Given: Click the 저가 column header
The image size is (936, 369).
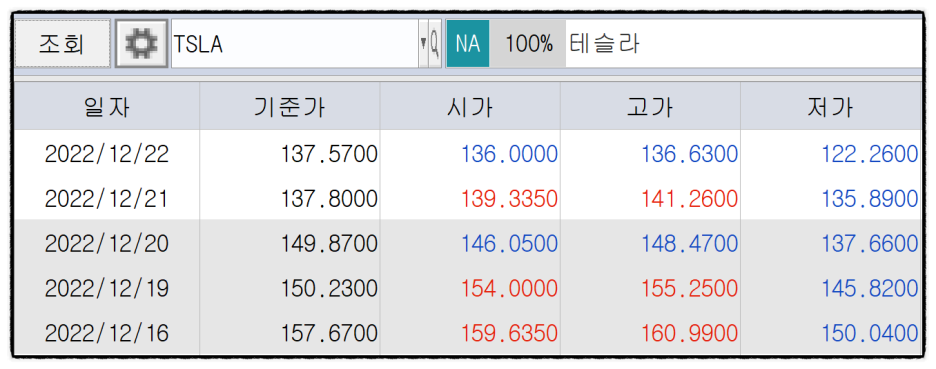Looking at the screenshot, I should 831,106.
